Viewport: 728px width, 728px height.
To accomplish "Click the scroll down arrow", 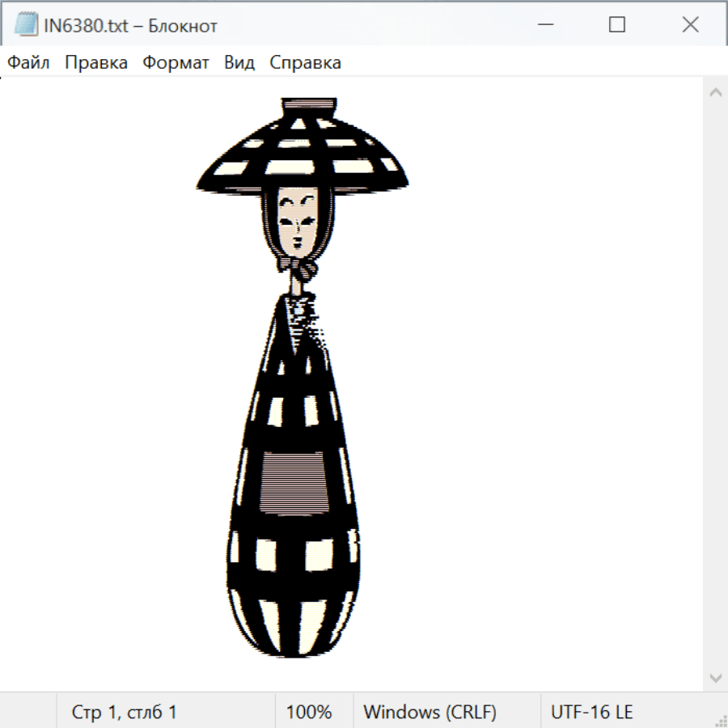I will click(x=715, y=677).
